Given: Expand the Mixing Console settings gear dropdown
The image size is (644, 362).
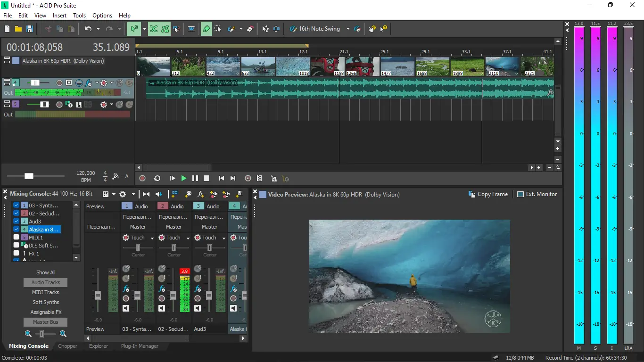Looking at the screenshot, I should click(133, 194).
